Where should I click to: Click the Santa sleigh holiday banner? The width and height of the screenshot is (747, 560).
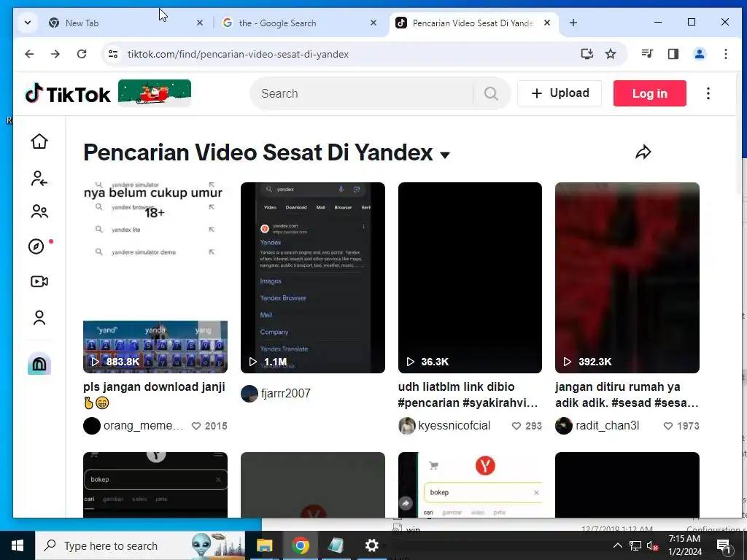155,93
